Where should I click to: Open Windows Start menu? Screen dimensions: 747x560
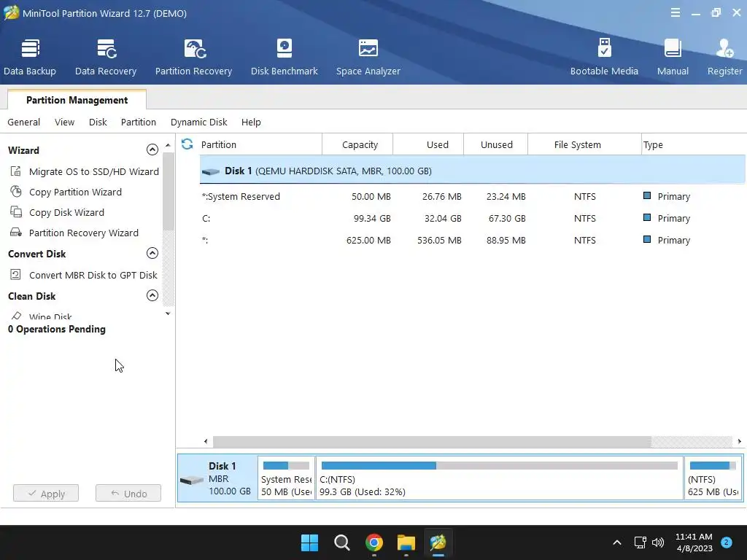(x=309, y=542)
